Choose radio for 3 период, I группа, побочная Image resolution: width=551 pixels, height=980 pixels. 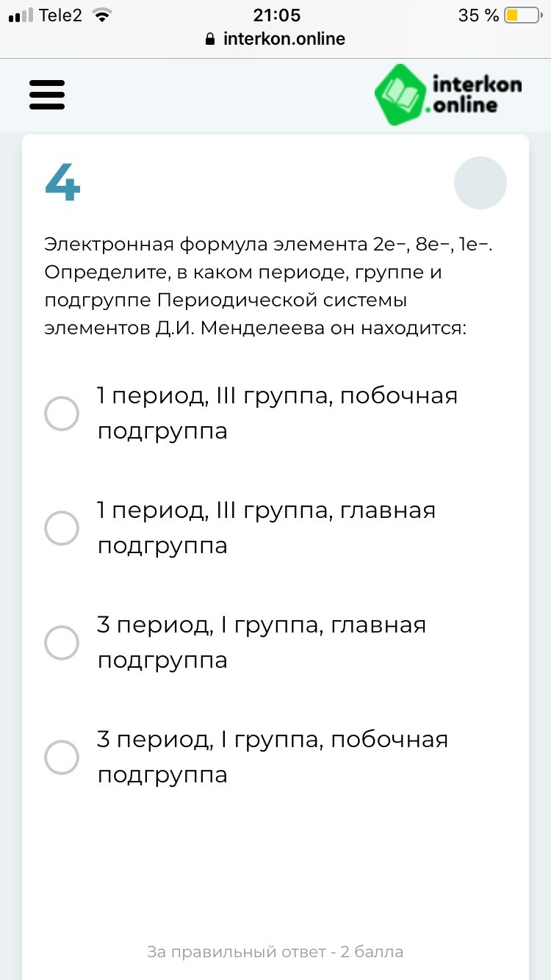[62, 757]
